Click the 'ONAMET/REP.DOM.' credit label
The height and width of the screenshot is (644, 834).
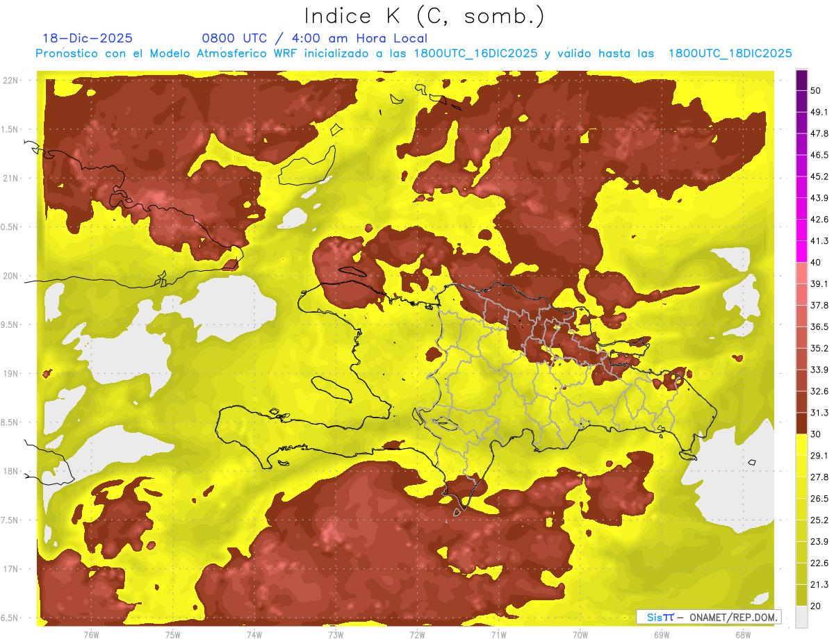pyautogui.click(x=734, y=617)
